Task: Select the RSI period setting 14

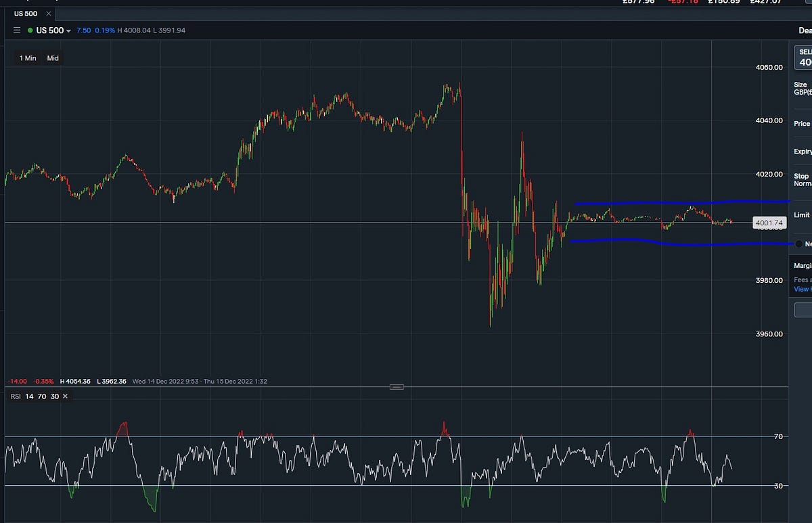Action: (28, 396)
